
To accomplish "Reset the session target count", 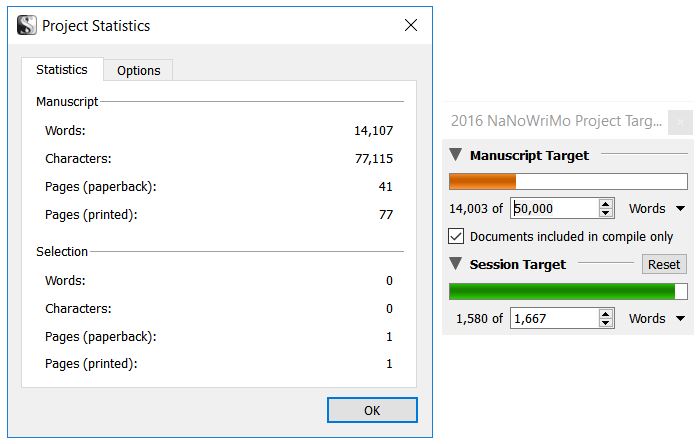I will (x=664, y=264).
